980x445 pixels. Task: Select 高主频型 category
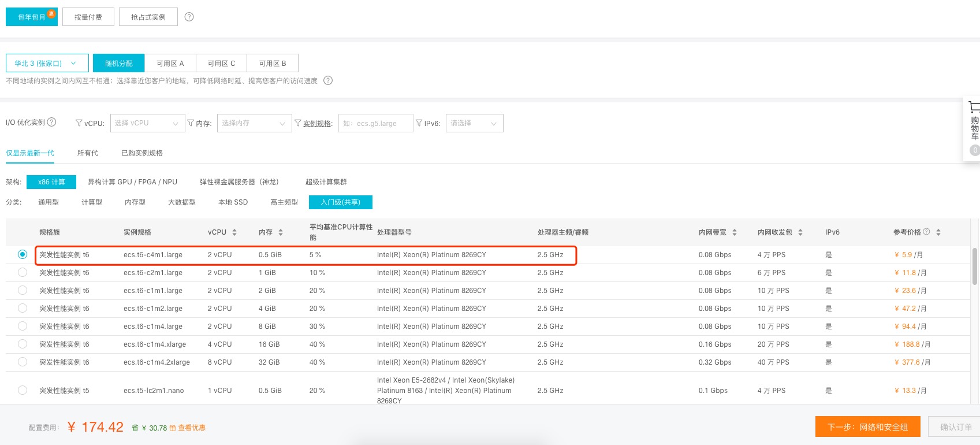pyautogui.click(x=284, y=202)
